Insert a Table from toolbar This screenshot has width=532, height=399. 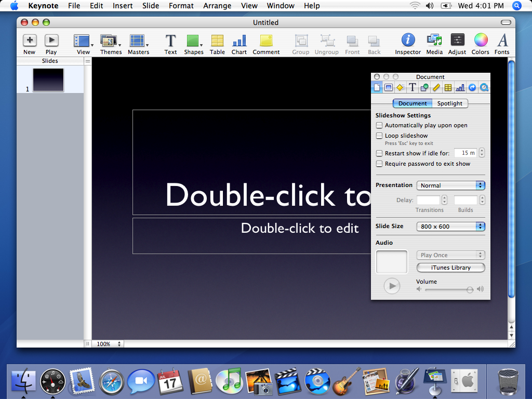coord(217,44)
